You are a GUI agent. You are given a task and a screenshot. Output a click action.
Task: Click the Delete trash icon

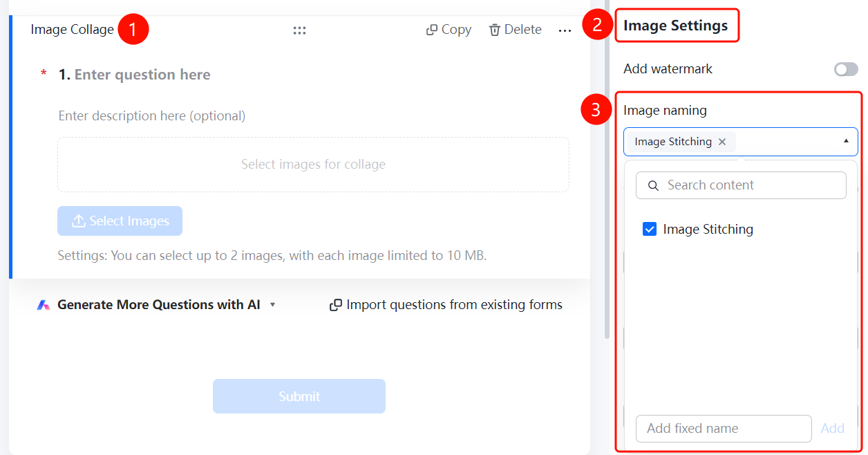tap(495, 30)
